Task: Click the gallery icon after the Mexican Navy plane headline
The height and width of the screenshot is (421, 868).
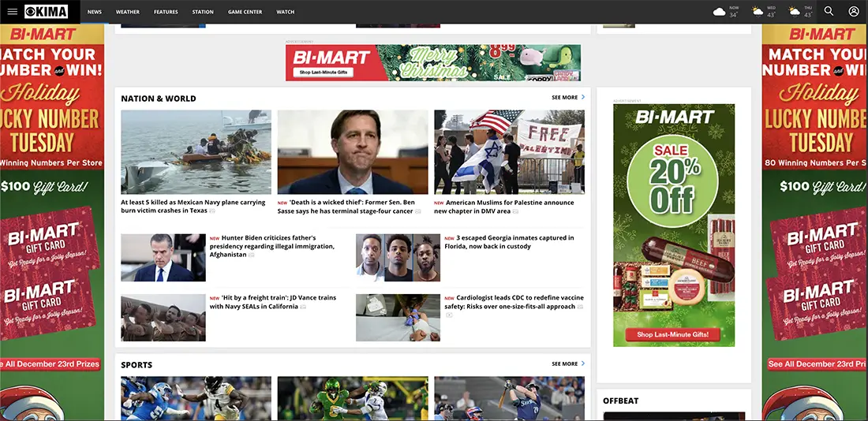Action: [212, 211]
